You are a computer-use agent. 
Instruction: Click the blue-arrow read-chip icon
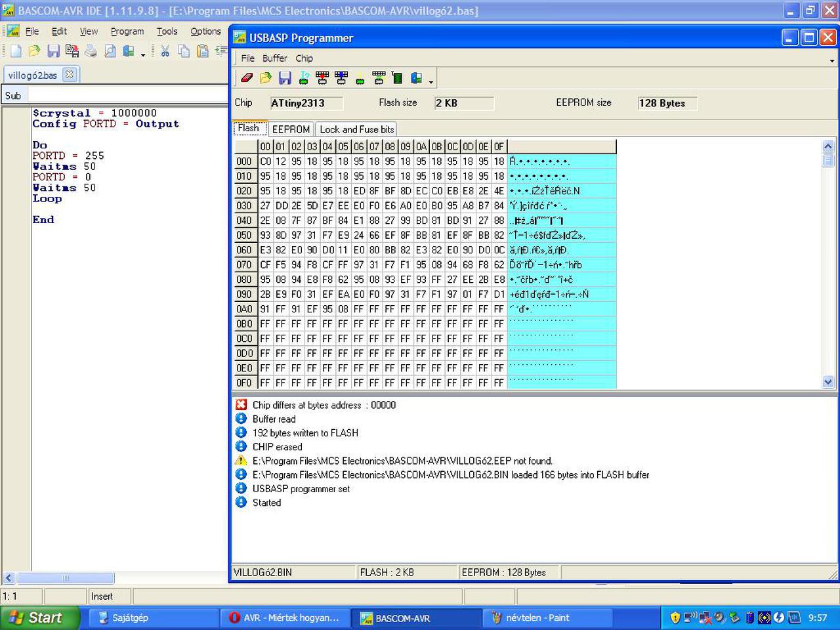(341, 78)
